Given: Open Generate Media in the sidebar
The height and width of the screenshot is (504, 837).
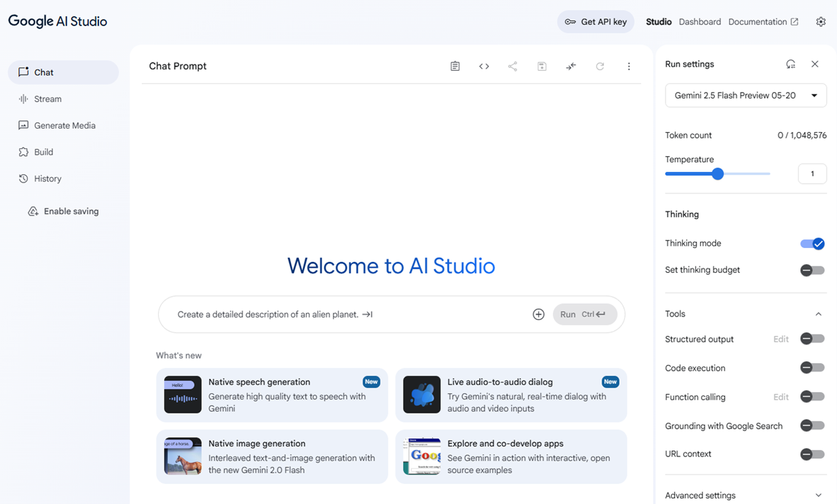Looking at the screenshot, I should (63, 125).
